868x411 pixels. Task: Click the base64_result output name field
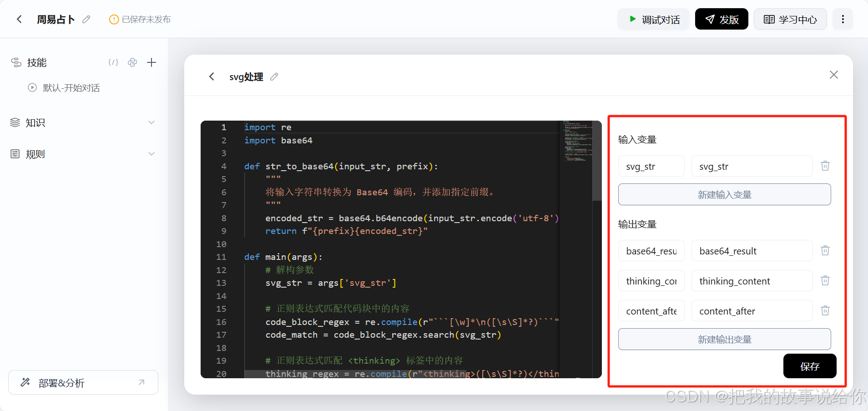[x=651, y=251]
